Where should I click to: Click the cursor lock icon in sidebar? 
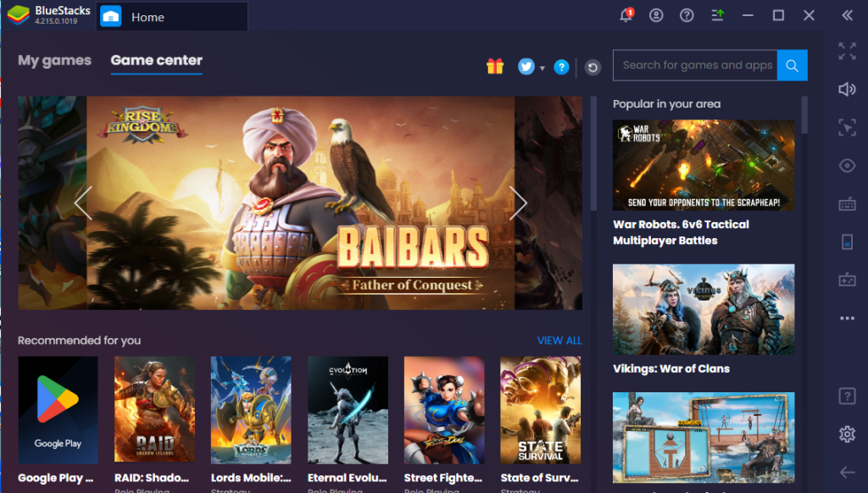click(847, 127)
